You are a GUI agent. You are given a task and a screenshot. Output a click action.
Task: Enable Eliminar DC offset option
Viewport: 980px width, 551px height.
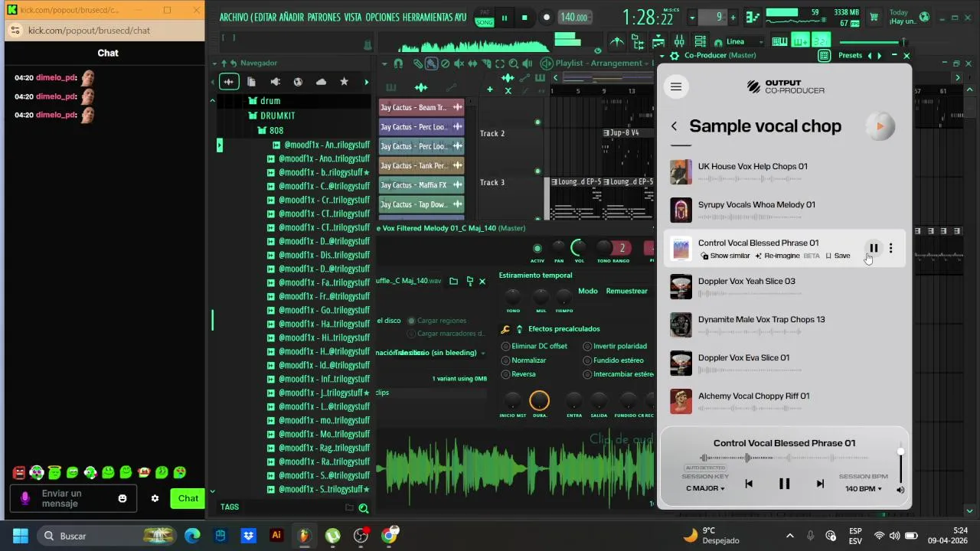coord(534,347)
